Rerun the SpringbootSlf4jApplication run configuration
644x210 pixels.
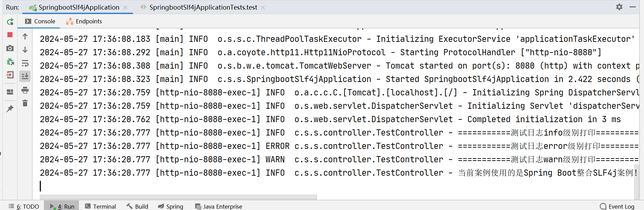point(10,21)
